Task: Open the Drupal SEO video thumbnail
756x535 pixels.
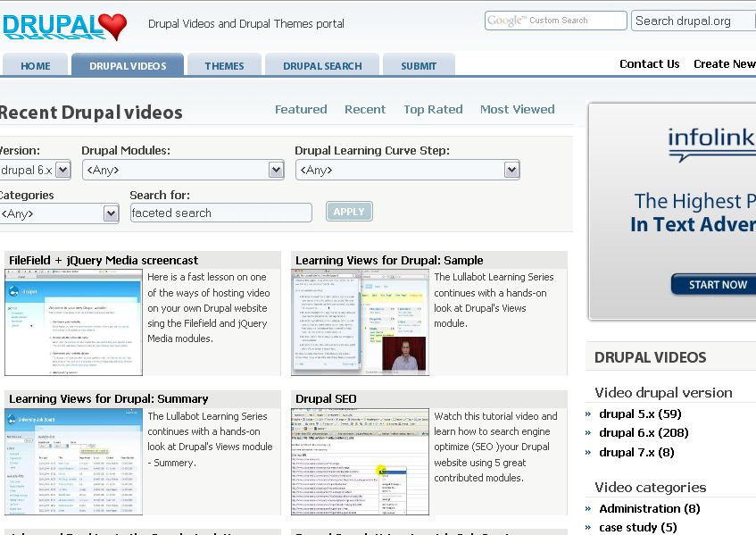Action: click(360, 462)
